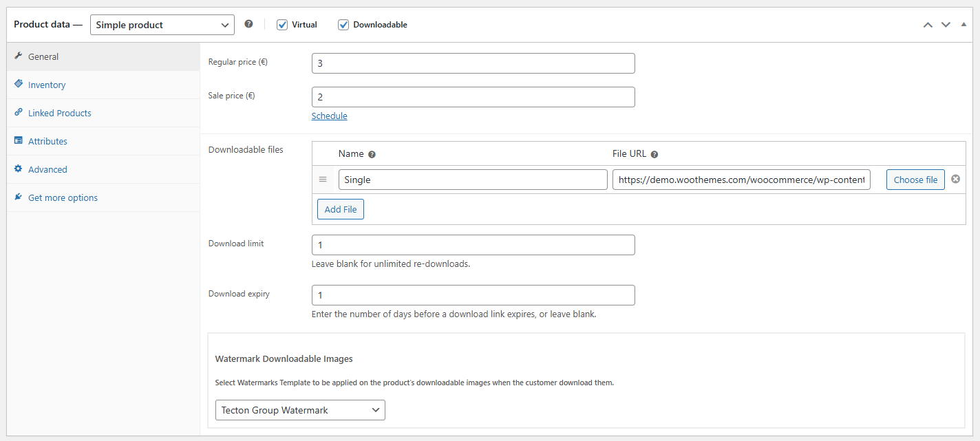
Task: Move Product data panel down
Action: coord(946,25)
